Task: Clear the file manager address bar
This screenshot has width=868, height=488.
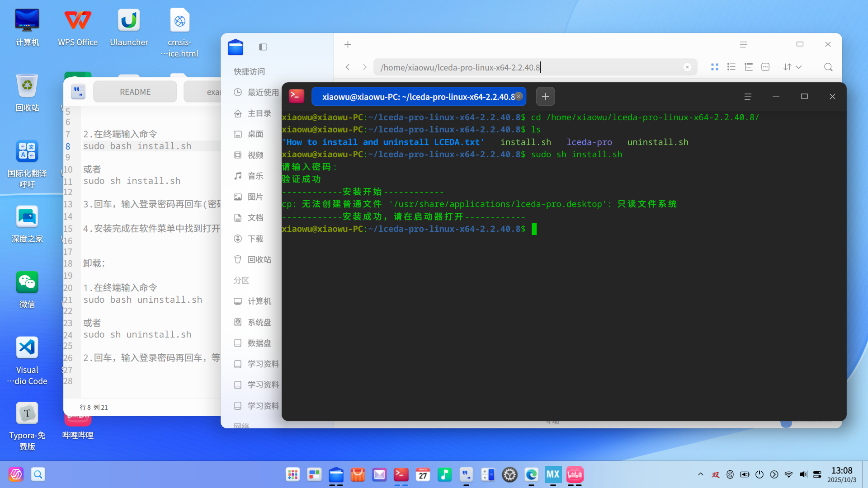Action: (x=687, y=67)
